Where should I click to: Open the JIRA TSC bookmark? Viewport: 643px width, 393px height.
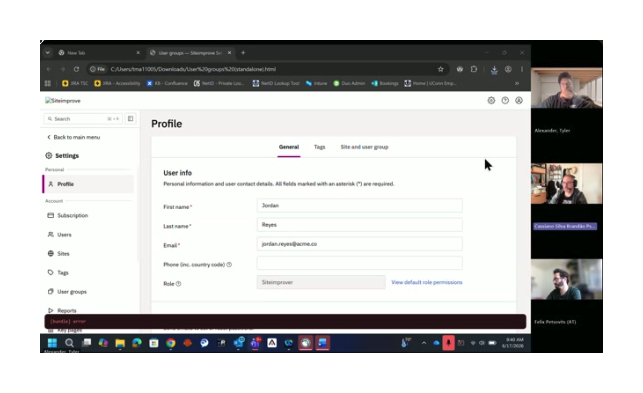[75, 83]
